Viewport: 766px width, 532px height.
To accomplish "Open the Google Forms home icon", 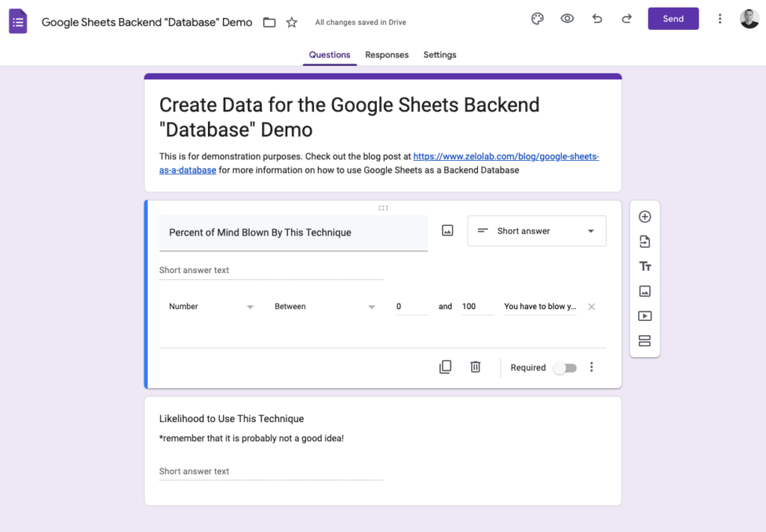I will click(18, 22).
